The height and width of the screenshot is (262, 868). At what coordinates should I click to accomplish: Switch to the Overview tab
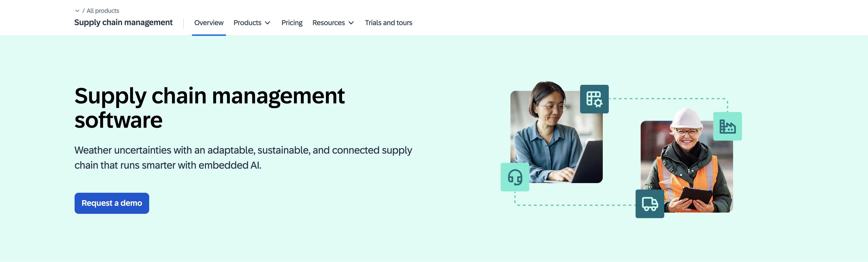click(x=208, y=23)
